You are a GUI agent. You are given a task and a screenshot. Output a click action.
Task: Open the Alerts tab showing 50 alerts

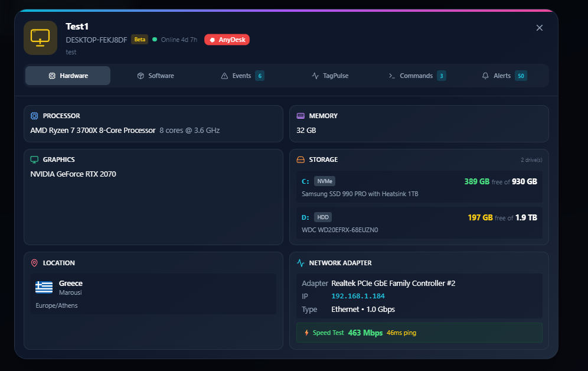504,76
